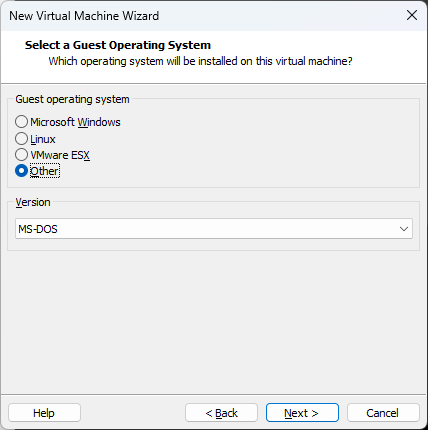This screenshot has width=428, height=430.
Task: Click the Linux option label
Action: point(43,139)
